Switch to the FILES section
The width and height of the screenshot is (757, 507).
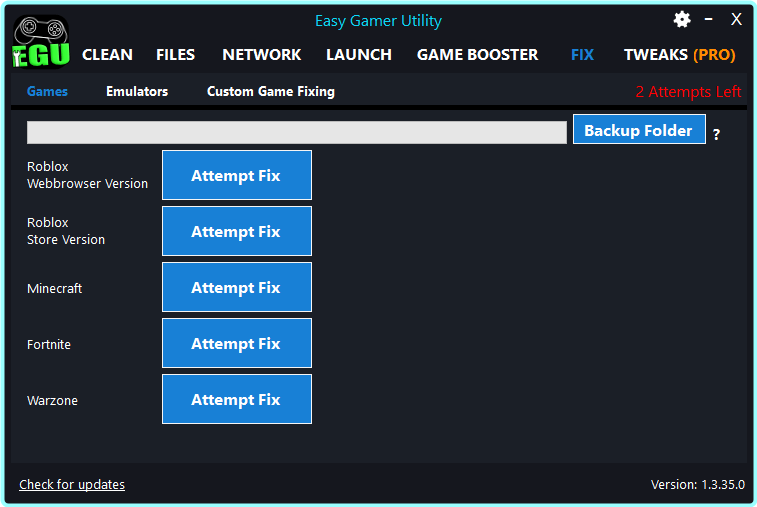(176, 55)
